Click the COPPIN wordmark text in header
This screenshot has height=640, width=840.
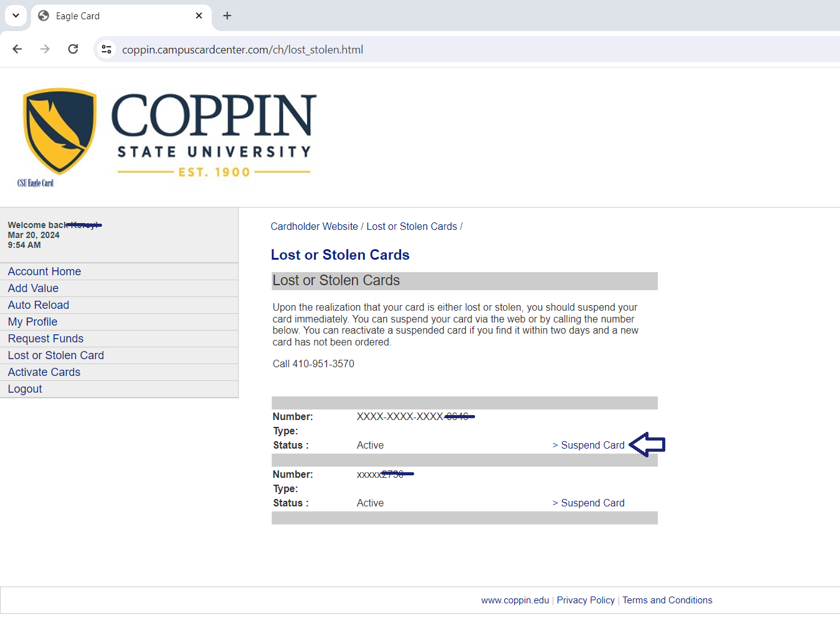(214, 116)
